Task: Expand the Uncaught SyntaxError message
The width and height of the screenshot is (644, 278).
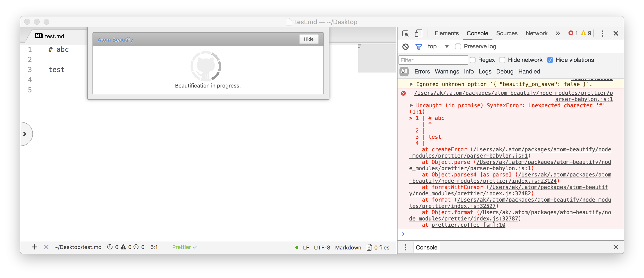Action: pos(411,105)
